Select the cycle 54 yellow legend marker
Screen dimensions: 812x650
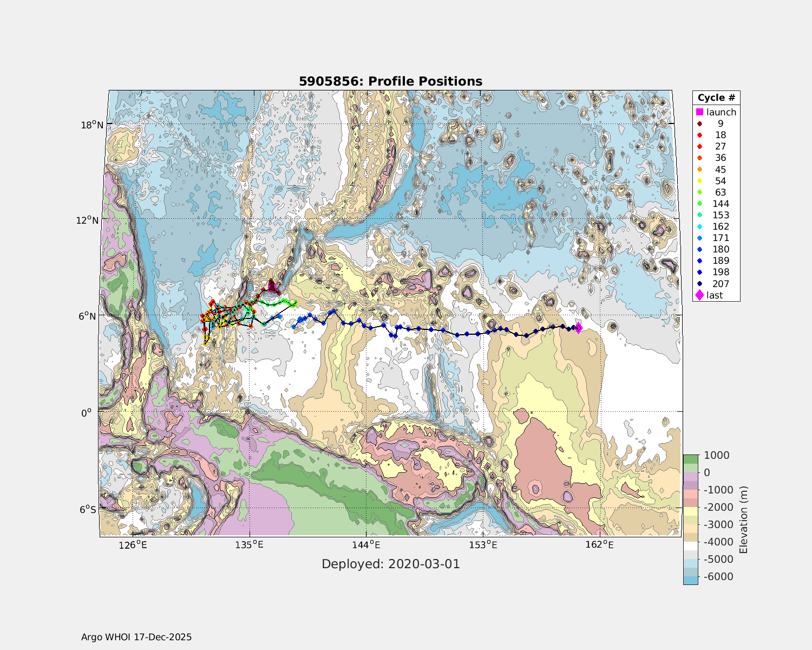699,181
